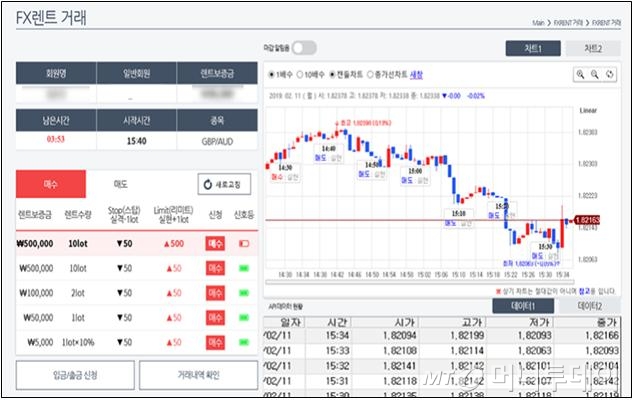632x402 pixels.
Task: Click the Stop(스탑) column header
Action: (124, 215)
